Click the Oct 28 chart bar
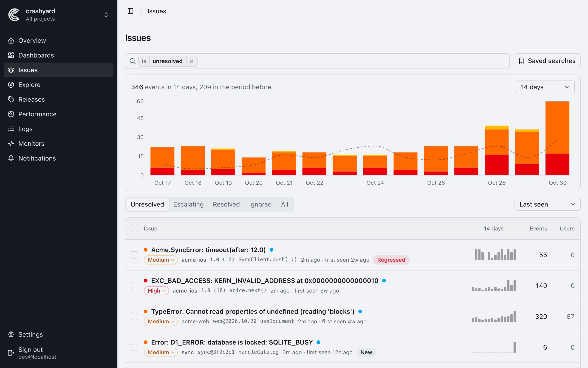 point(496,150)
